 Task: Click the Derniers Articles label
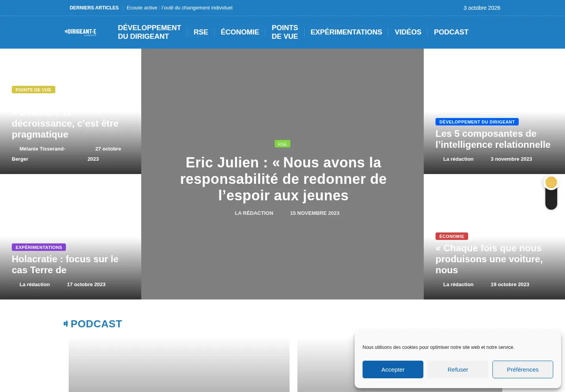click(94, 8)
